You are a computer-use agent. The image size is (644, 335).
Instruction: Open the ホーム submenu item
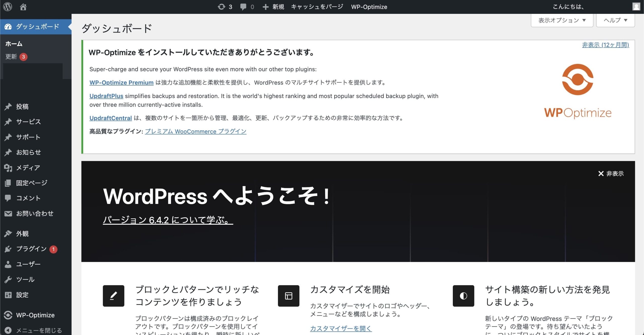pos(14,44)
